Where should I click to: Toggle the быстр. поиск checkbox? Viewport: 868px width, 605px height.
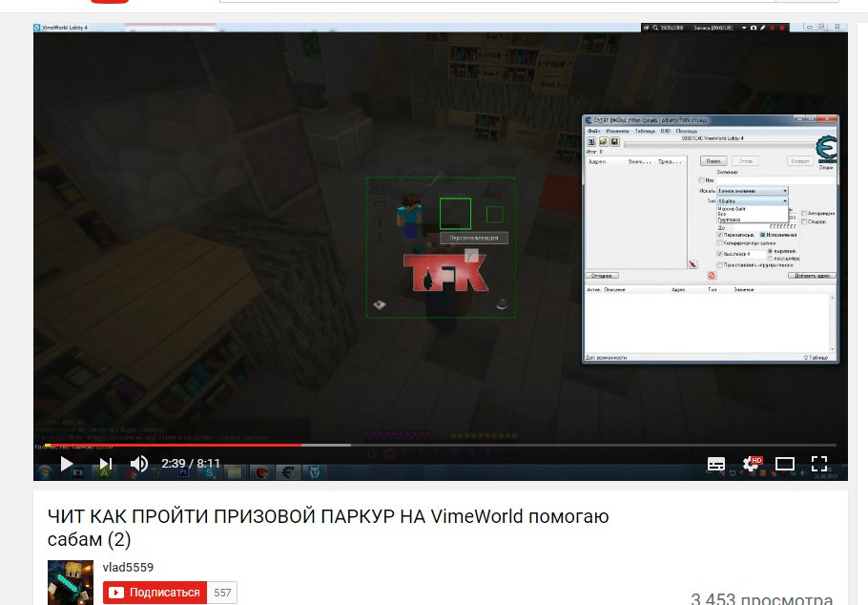click(719, 254)
